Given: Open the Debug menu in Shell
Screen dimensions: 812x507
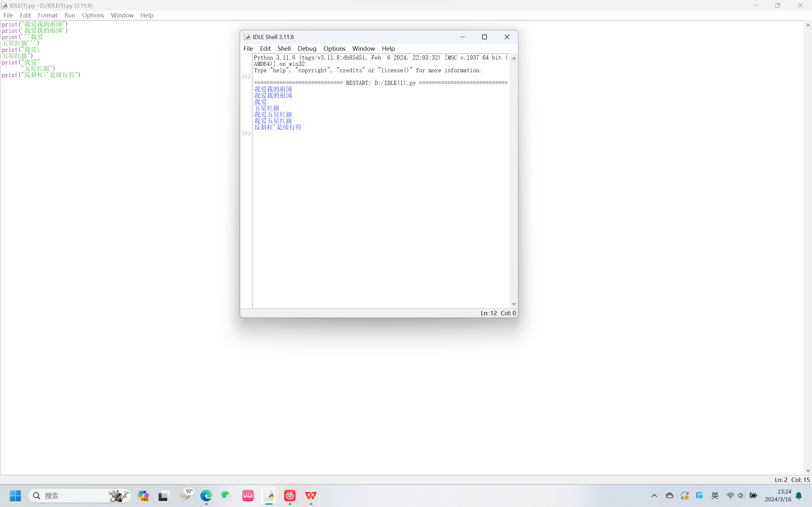Looking at the screenshot, I should 307,48.
